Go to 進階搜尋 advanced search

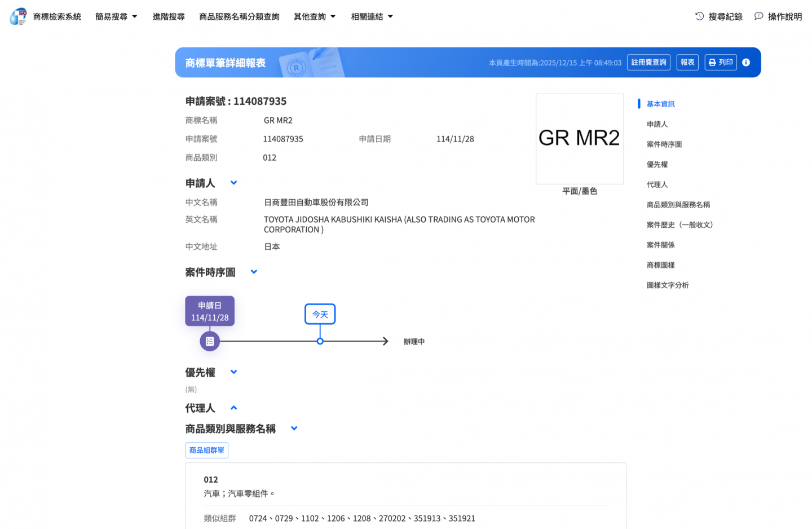point(169,16)
